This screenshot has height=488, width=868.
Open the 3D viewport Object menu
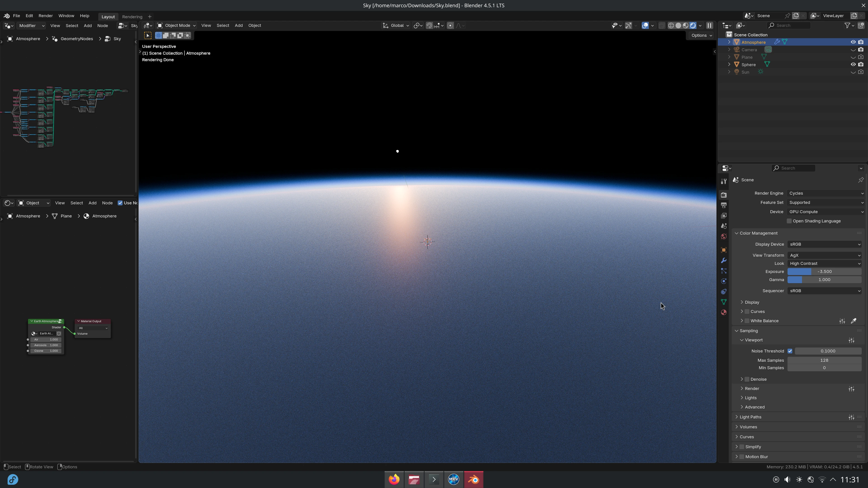pyautogui.click(x=254, y=26)
